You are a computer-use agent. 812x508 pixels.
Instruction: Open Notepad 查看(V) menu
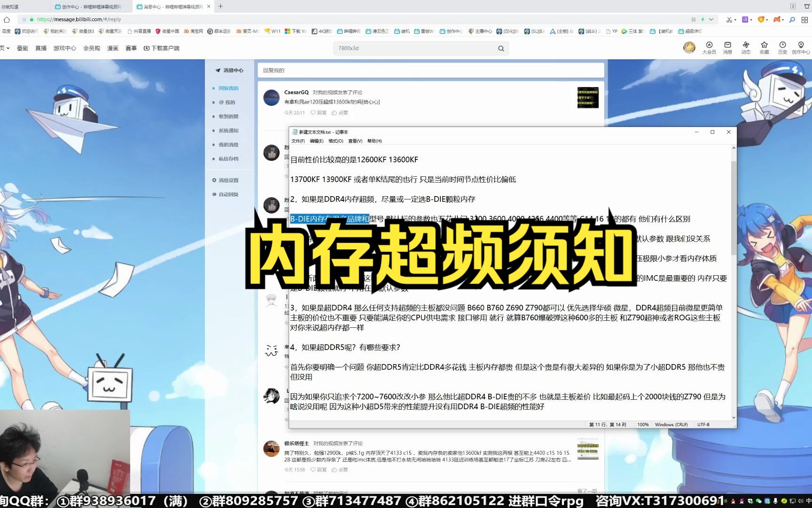(x=355, y=141)
